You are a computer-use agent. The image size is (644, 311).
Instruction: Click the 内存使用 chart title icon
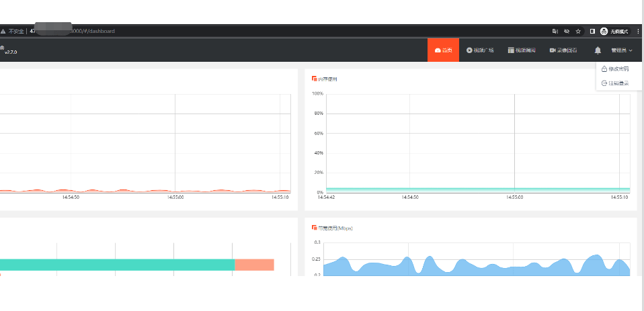[x=314, y=79]
